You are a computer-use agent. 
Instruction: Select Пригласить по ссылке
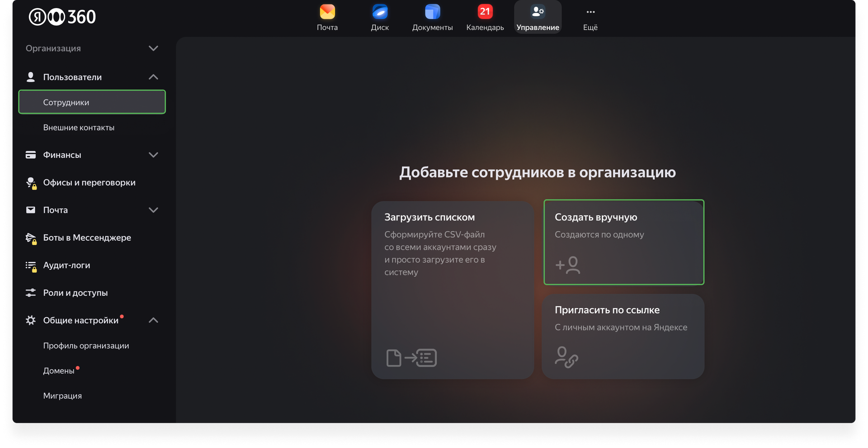click(x=623, y=337)
